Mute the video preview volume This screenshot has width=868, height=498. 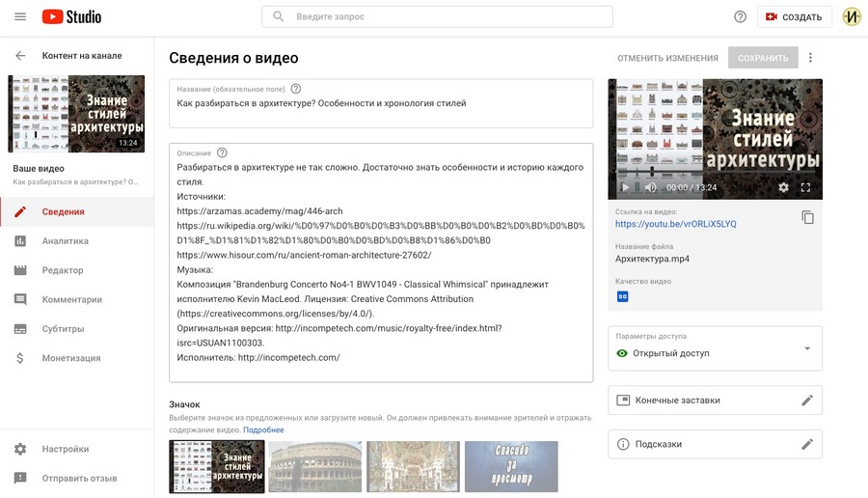pos(650,187)
